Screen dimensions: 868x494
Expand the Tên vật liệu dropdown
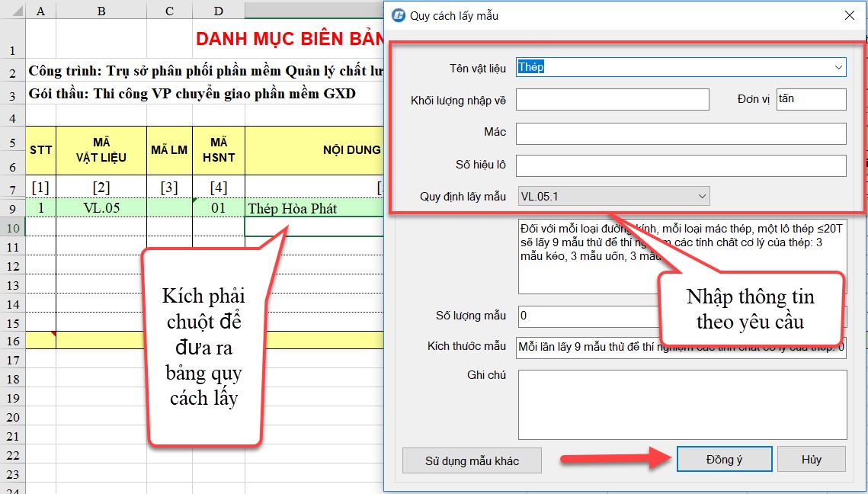(x=838, y=67)
